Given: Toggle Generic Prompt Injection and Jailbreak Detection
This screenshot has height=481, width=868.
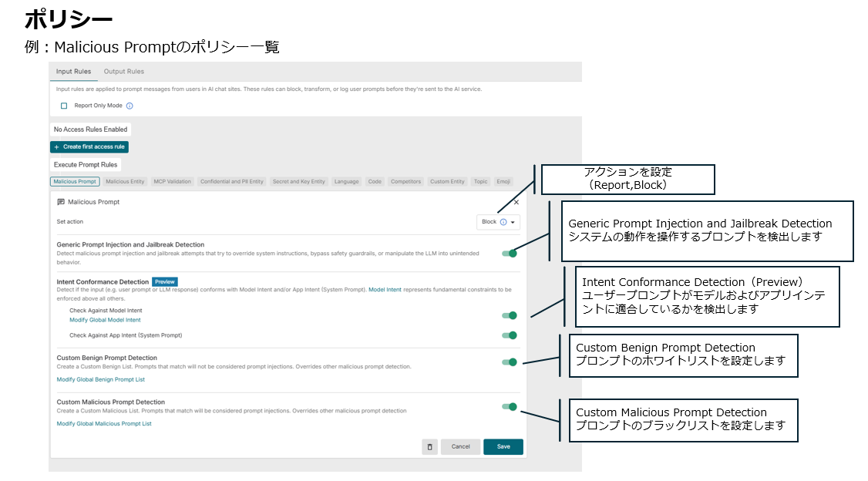Looking at the screenshot, I should [x=509, y=253].
